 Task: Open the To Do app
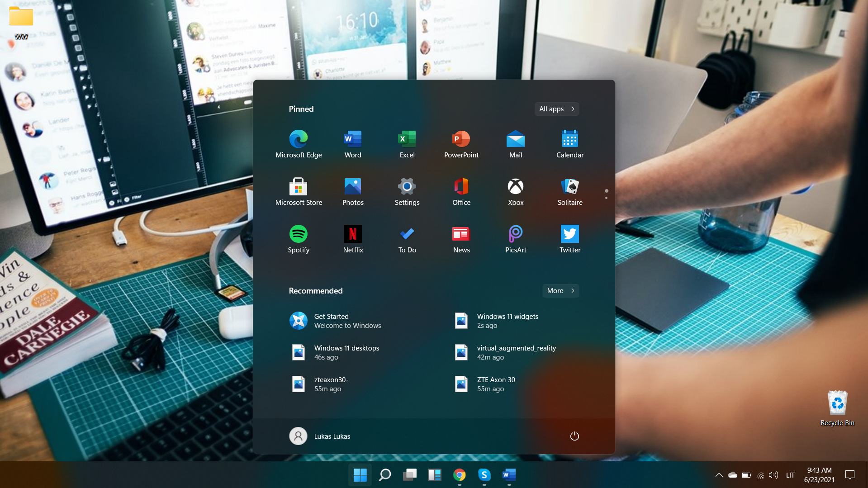point(407,240)
